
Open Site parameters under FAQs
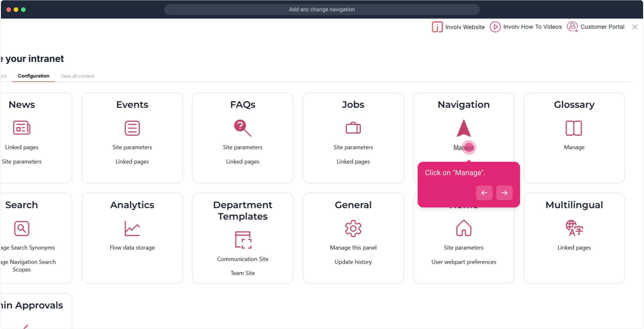click(242, 147)
